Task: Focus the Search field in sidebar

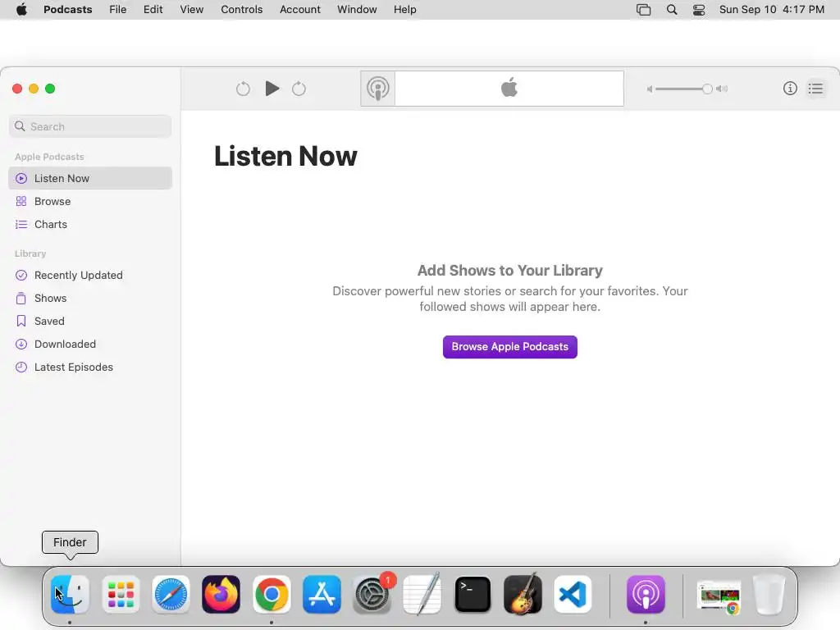Action: [x=90, y=126]
